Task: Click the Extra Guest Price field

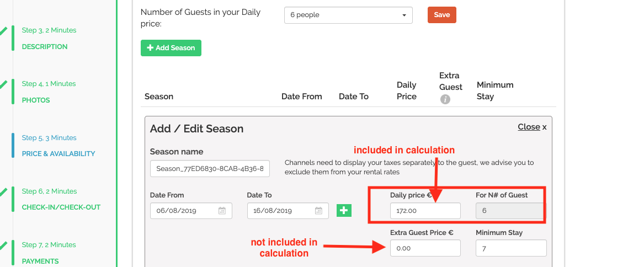Action: click(x=425, y=248)
